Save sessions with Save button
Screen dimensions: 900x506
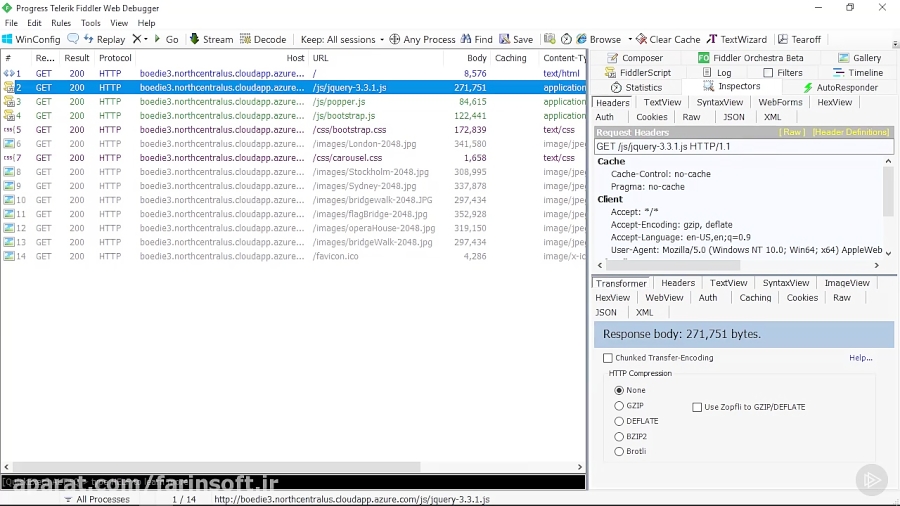click(x=516, y=40)
